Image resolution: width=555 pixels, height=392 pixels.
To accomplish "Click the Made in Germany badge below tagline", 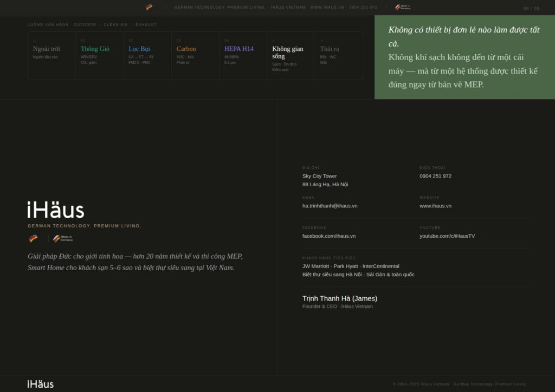I will [x=63, y=238].
